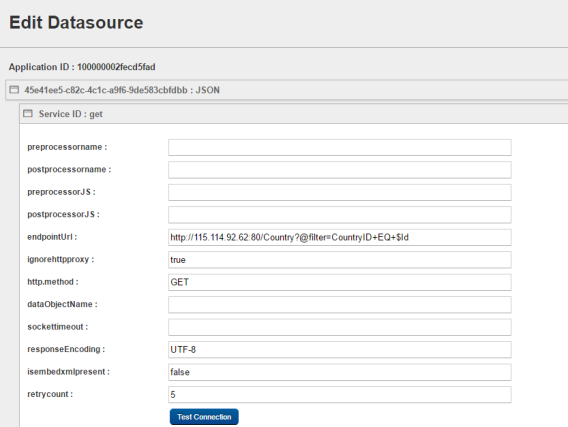Click the http.method field containing GET
Viewport: 568px width, 427px height.
pyautogui.click(x=340, y=282)
